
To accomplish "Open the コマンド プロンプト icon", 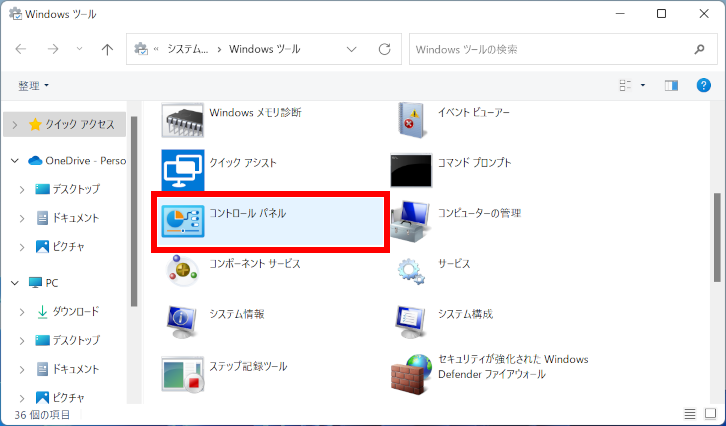I will [x=411, y=170].
